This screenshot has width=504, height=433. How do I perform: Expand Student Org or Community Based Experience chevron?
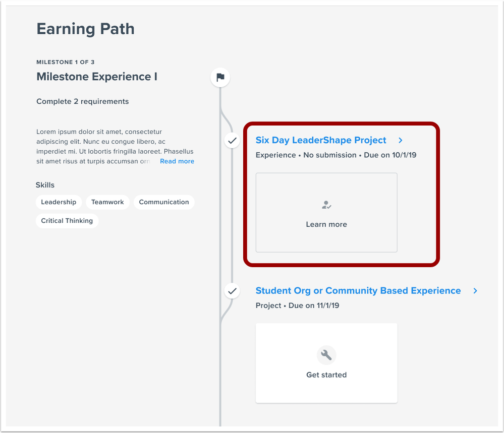[475, 291]
